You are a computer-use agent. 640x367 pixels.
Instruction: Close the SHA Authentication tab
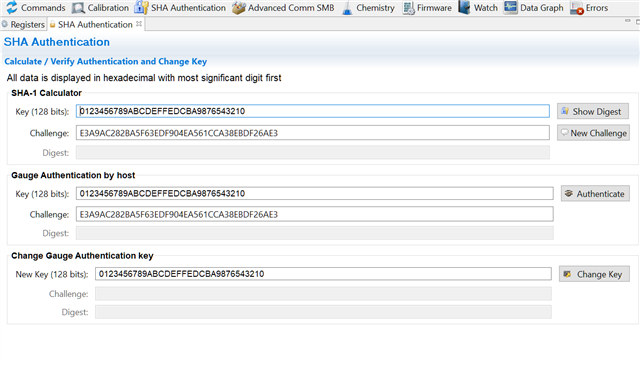[139, 24]
